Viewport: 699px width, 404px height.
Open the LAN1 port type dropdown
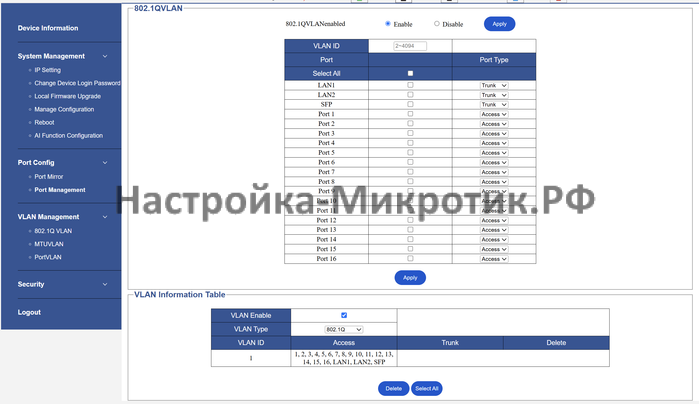click(494, 85)
